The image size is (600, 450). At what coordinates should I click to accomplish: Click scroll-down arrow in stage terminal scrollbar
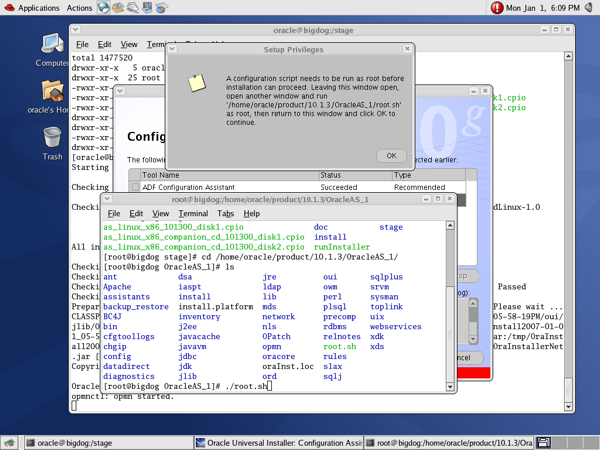pyautogui.click(x=568, y=407)
